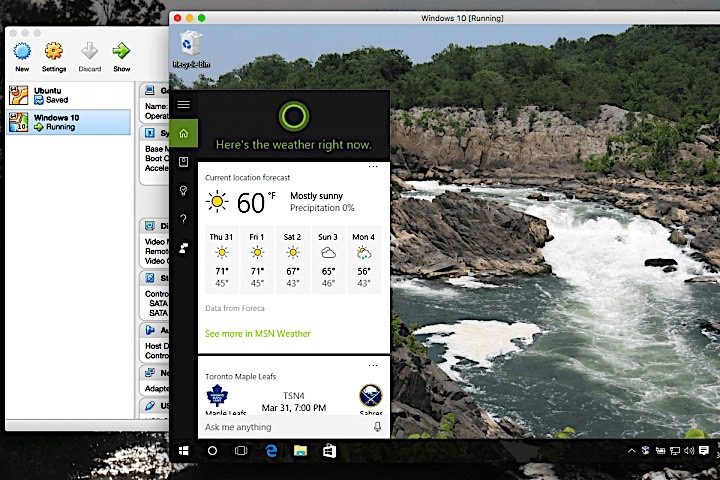Open weather card three-dot options menu
This screenshot has height=480, width=720.
point(373,167)
